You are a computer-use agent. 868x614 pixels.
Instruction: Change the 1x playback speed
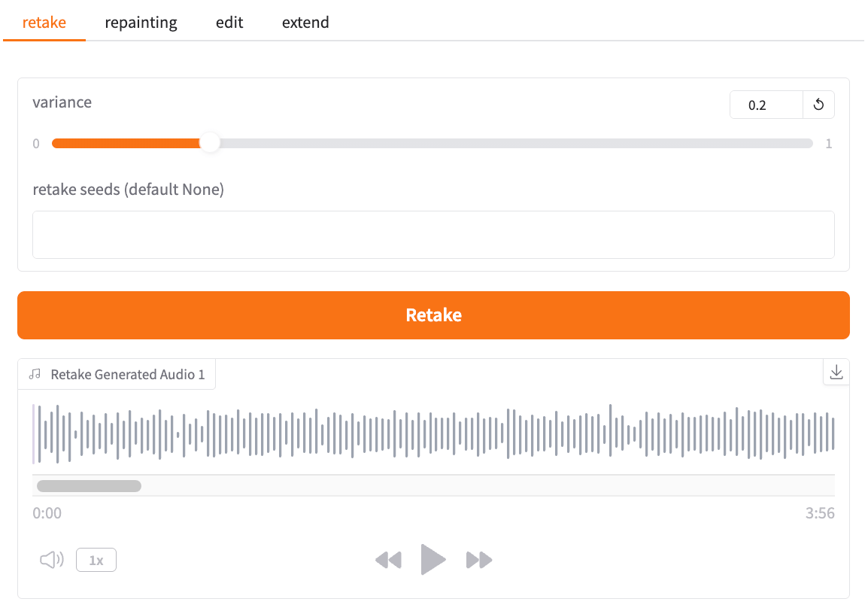point(96,560)
